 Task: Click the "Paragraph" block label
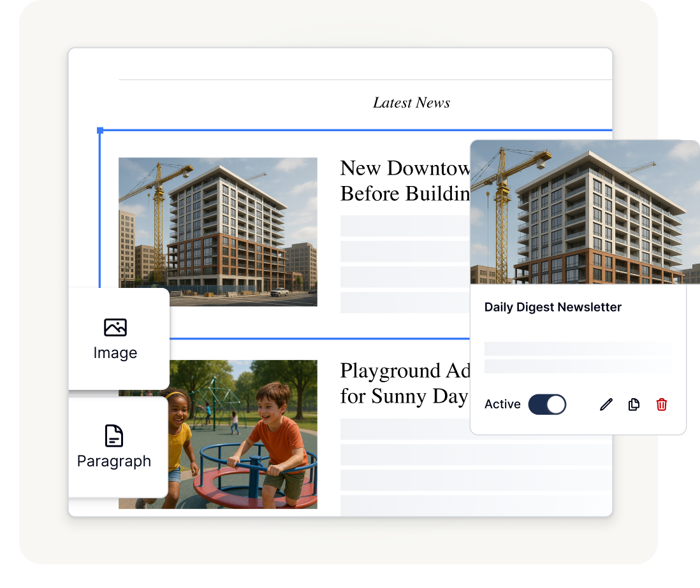point(114,461)
